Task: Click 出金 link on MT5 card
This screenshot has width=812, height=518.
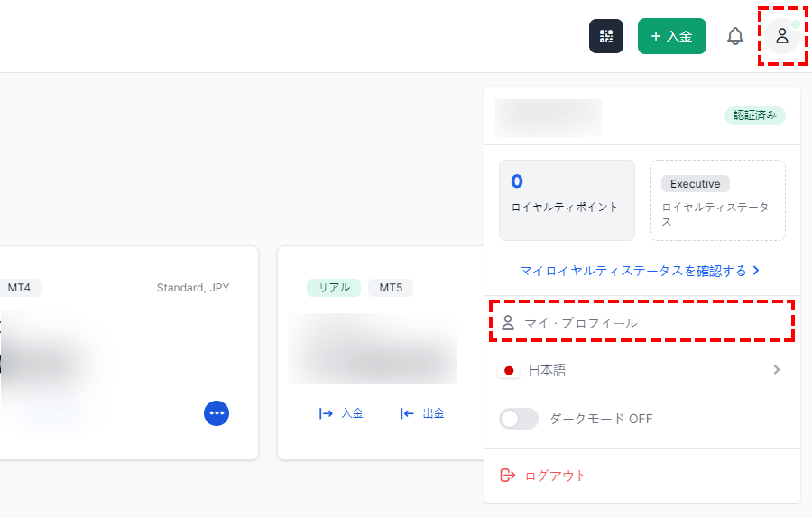Action: tap(422, 413)
